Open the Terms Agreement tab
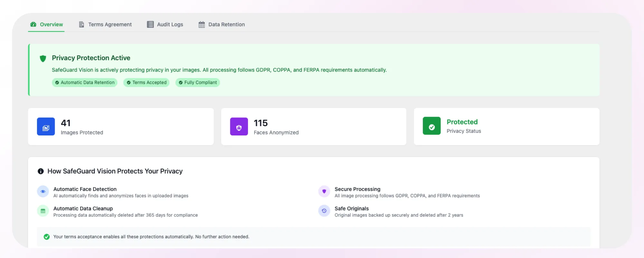Screen dimensions: 644x258 [x=105, y=25]
